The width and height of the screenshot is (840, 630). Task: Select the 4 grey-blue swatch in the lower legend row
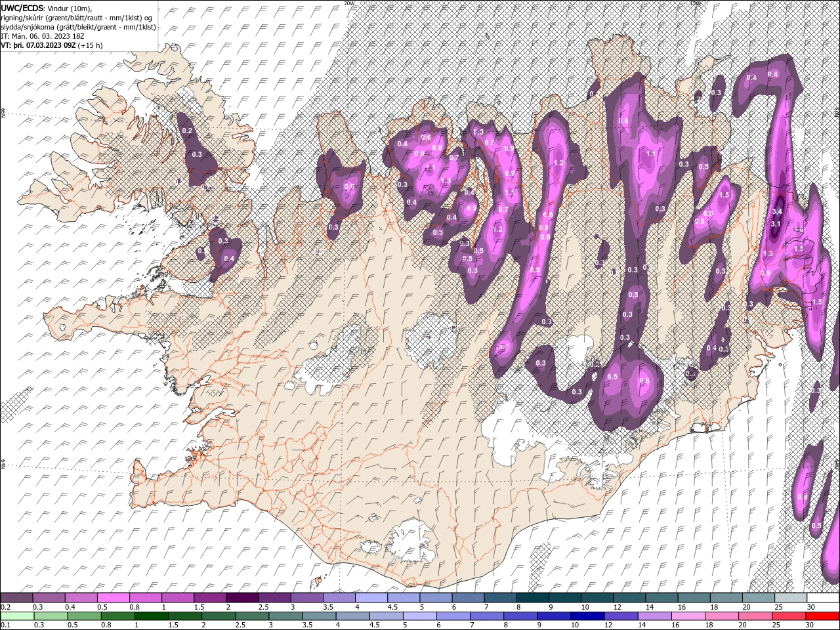point(353,616)
